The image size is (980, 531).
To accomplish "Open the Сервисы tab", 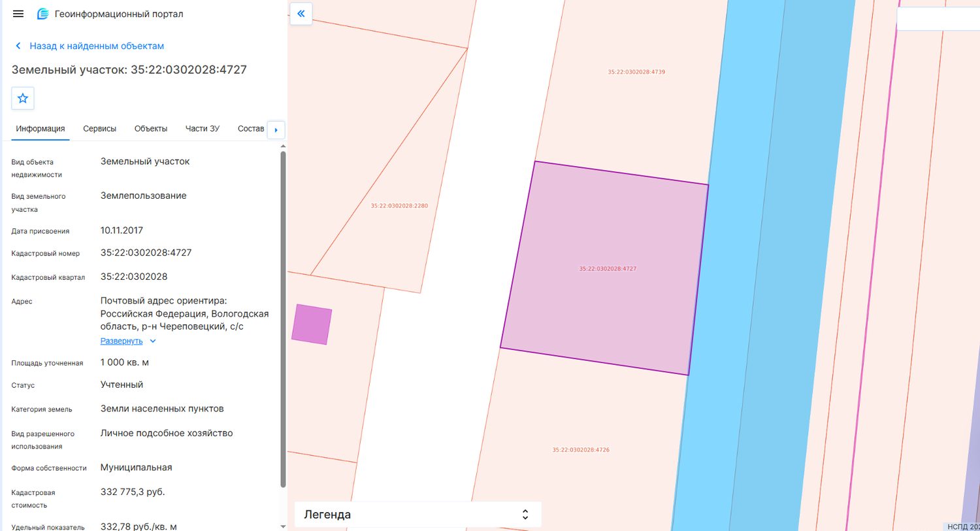I will click(x=100, y=129).
